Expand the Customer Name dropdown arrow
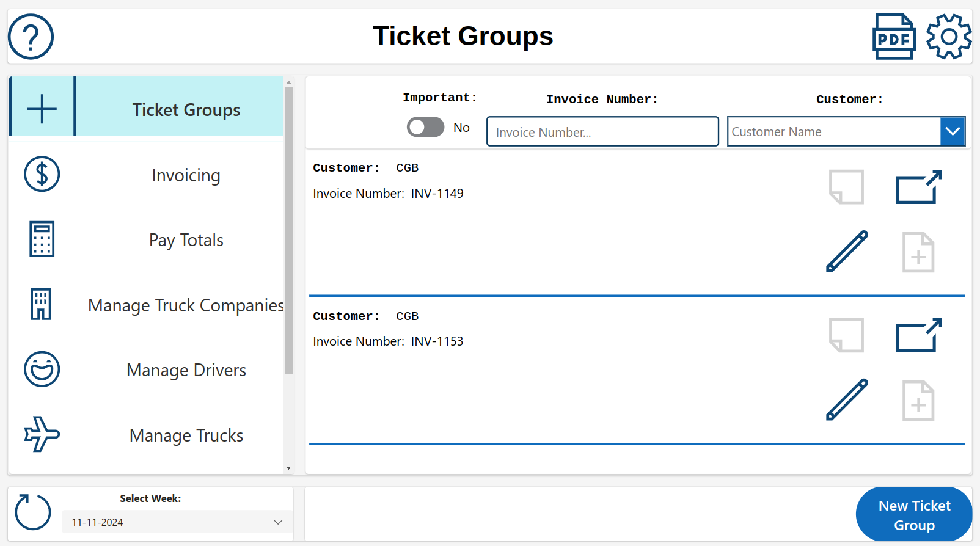Screen dimensions: 980x546 pos(952,131)
